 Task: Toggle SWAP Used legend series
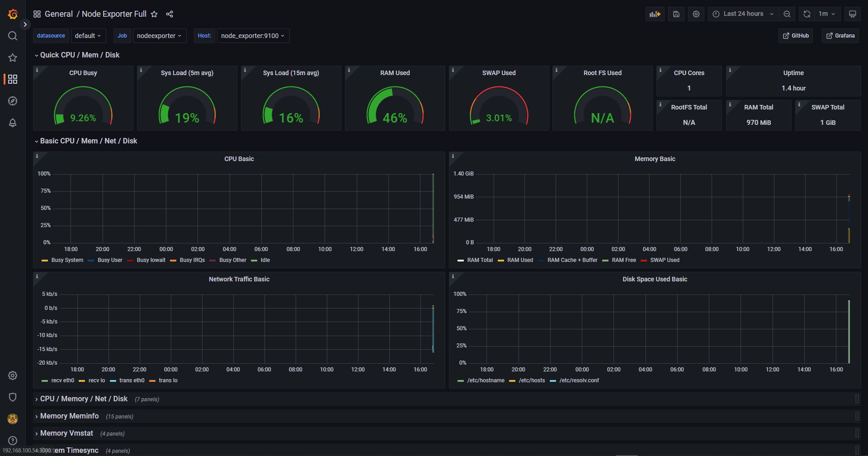coord(665,260)
